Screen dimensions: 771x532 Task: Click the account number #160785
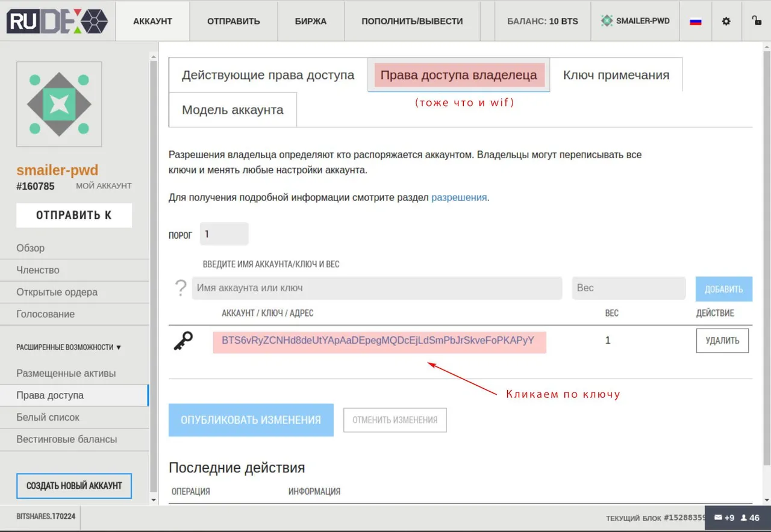pyautogui.click(x=36, y=187)
